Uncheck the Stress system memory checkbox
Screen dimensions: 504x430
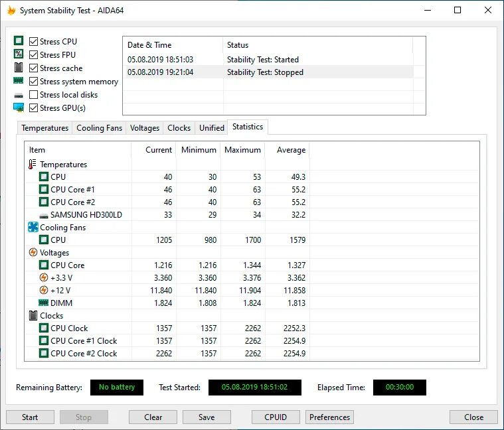[33, 81]
